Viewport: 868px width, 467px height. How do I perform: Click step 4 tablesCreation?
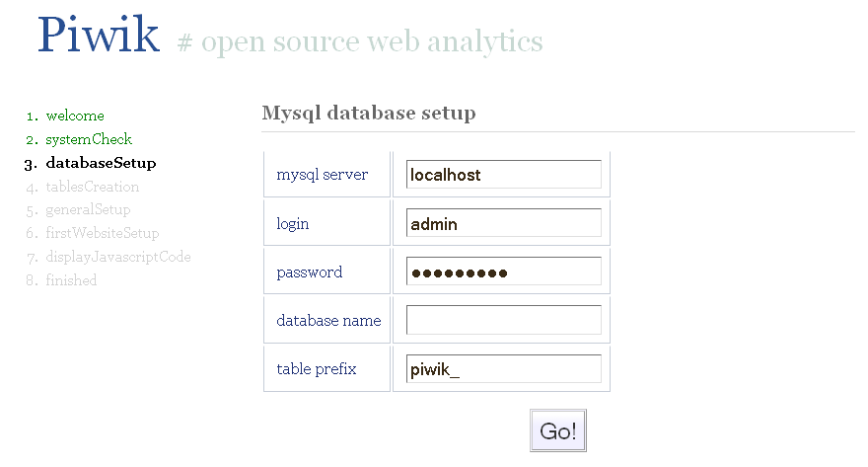[x=92, y=187]
